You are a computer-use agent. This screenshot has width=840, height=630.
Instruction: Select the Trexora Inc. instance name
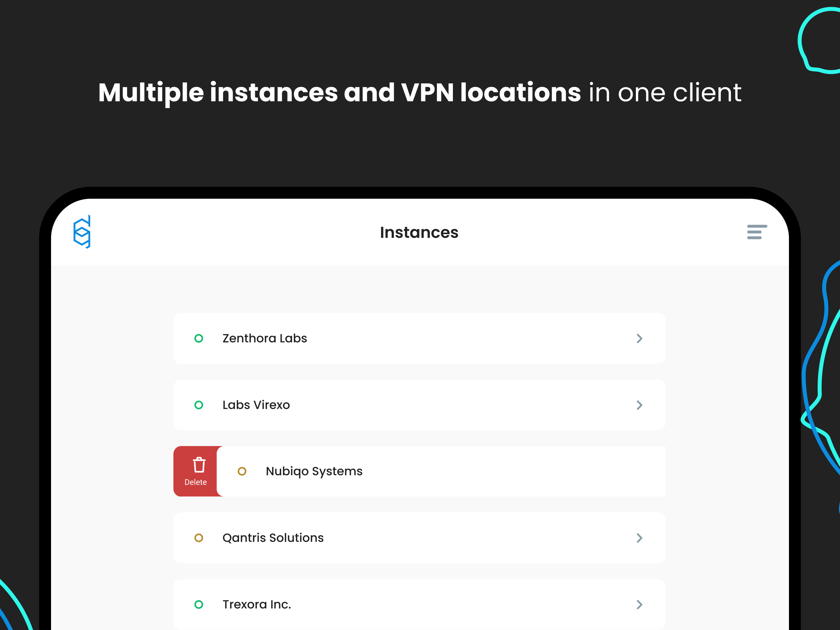click(257, 604)
